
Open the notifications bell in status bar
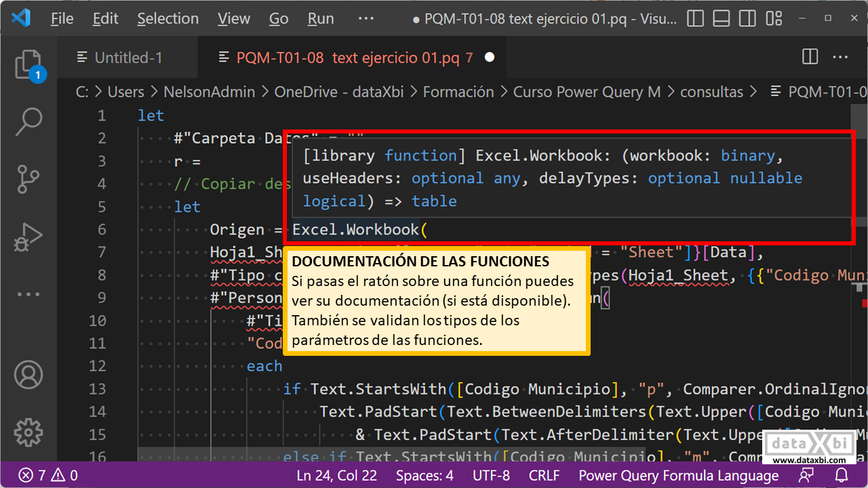[842, 475]
